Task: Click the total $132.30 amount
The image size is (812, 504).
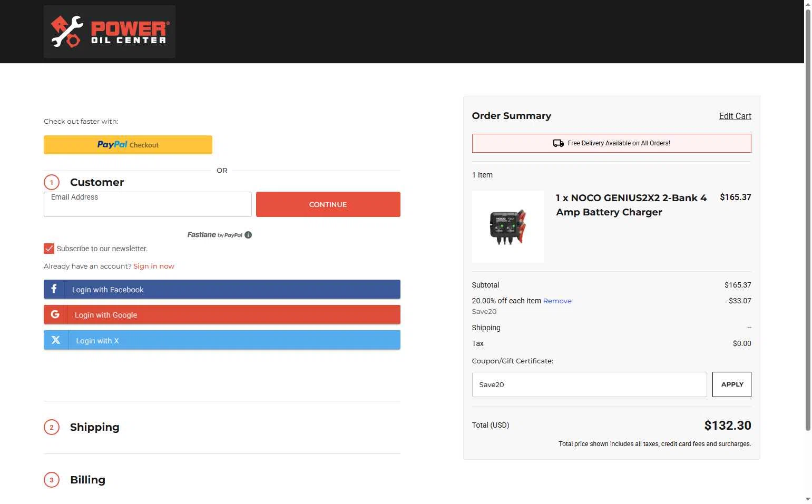Action: click(x=728, y=426)
